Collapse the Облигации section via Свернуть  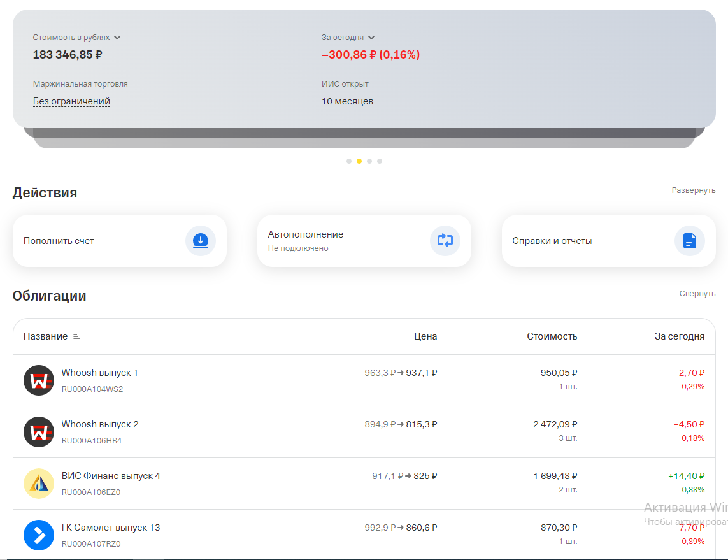click(x=697, y=294)
